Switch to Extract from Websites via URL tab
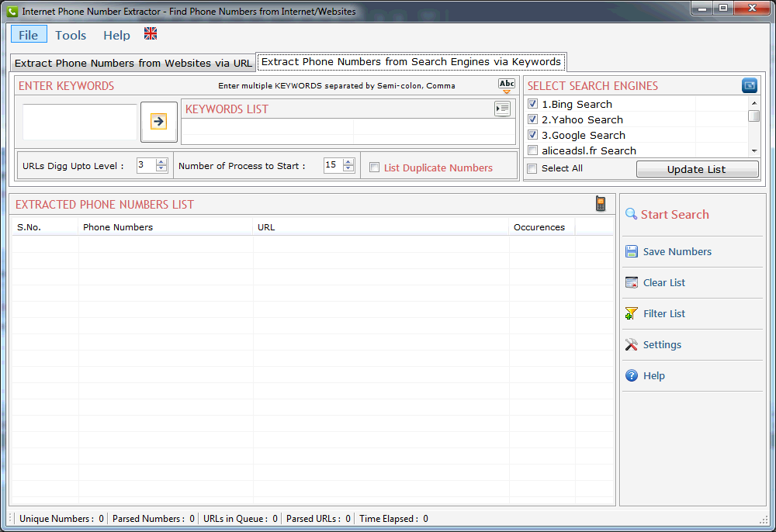Image resolution: width=776 pixels, height=532 pixels. [133, 63]
